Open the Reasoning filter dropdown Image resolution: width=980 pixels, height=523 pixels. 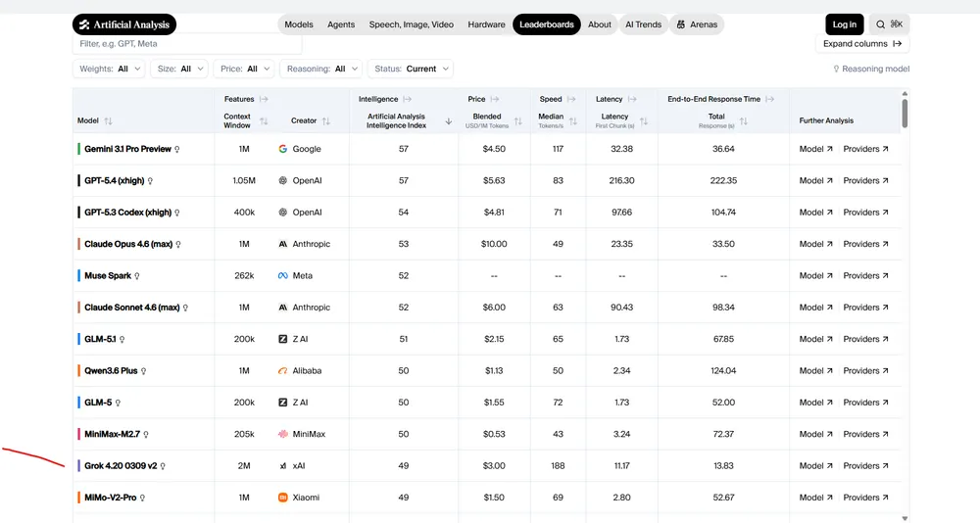pos(320,69)
